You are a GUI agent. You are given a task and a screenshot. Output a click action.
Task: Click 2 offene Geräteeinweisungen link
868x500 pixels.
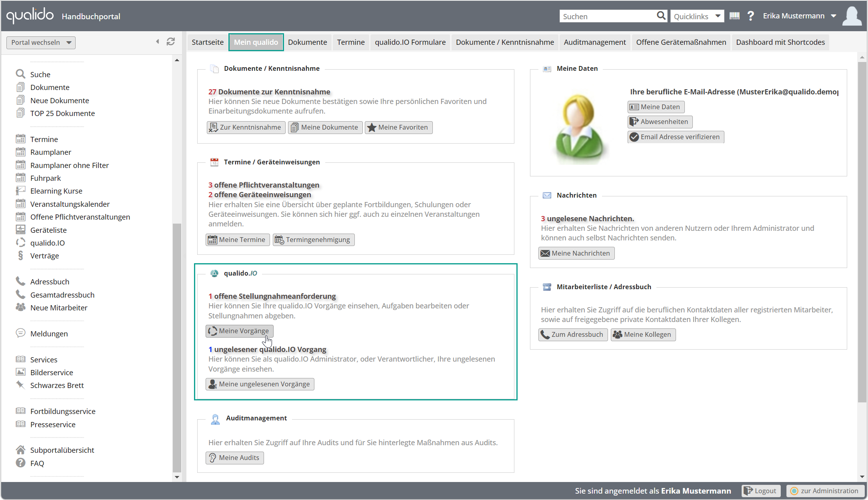point(260,194)
